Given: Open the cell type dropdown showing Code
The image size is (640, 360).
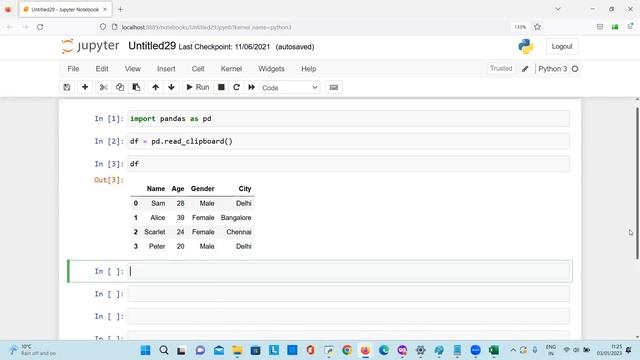Looking at the screenshot, I should pos(290,88).
